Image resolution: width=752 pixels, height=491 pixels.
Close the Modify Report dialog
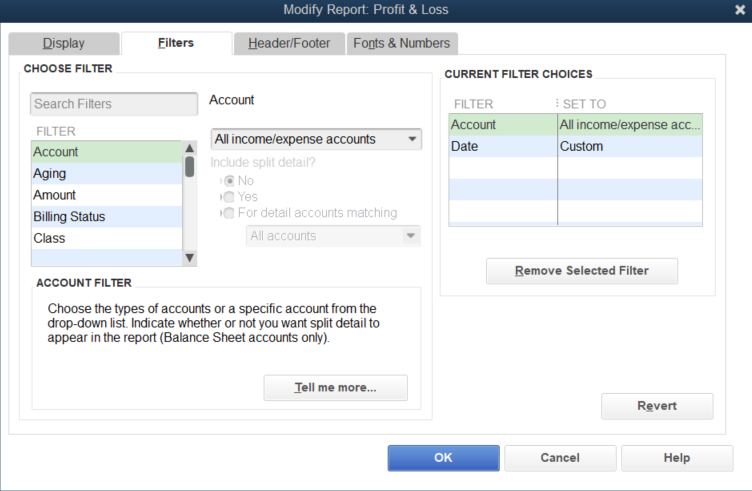740,10
